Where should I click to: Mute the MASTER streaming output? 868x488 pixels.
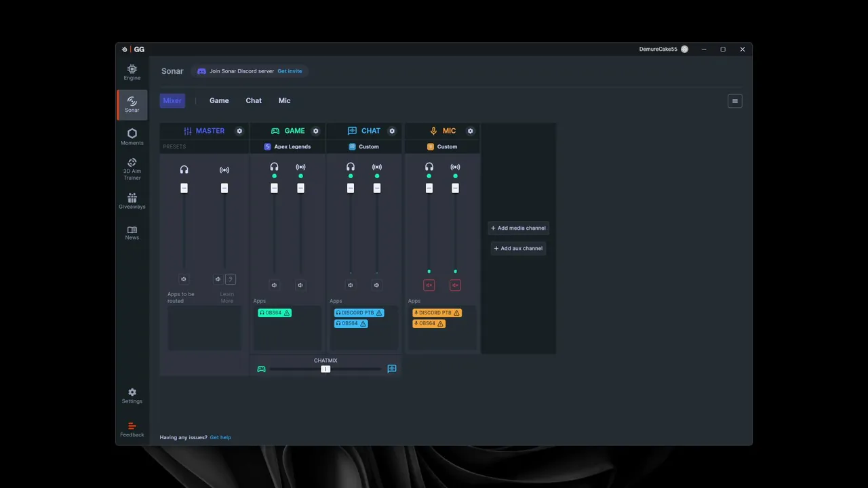(218, 279)
